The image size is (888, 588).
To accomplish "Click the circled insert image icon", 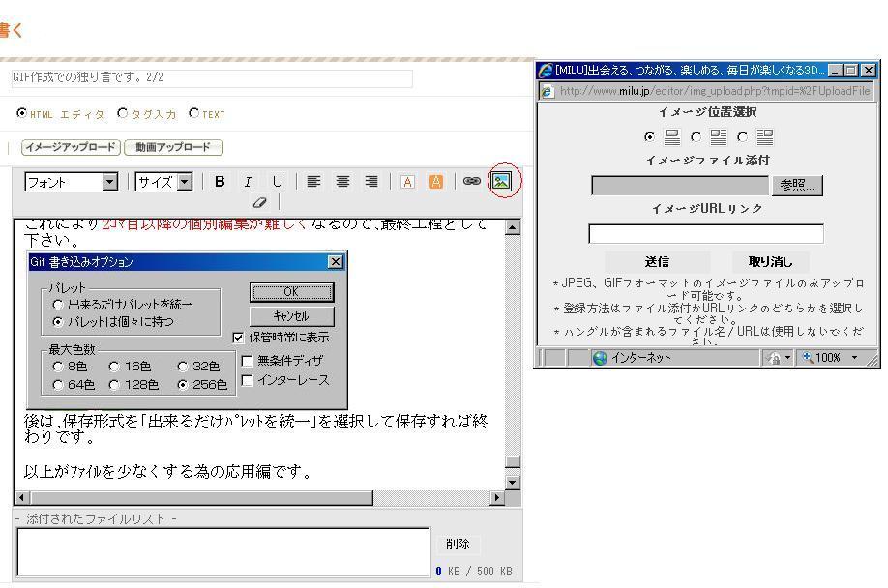I will [501, 181].
